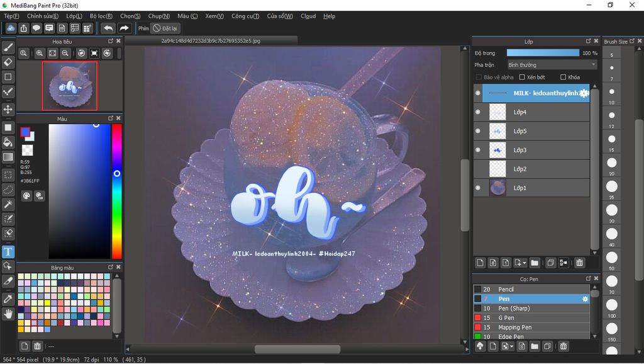Rotate canvas right in the navigator

tap(107, 53)
